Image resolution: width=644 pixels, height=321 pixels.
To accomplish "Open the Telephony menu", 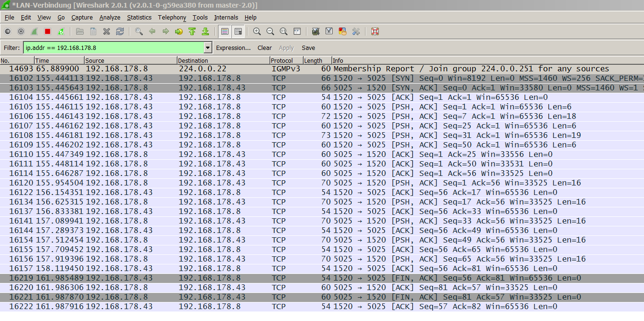I will tap(172, 18).
